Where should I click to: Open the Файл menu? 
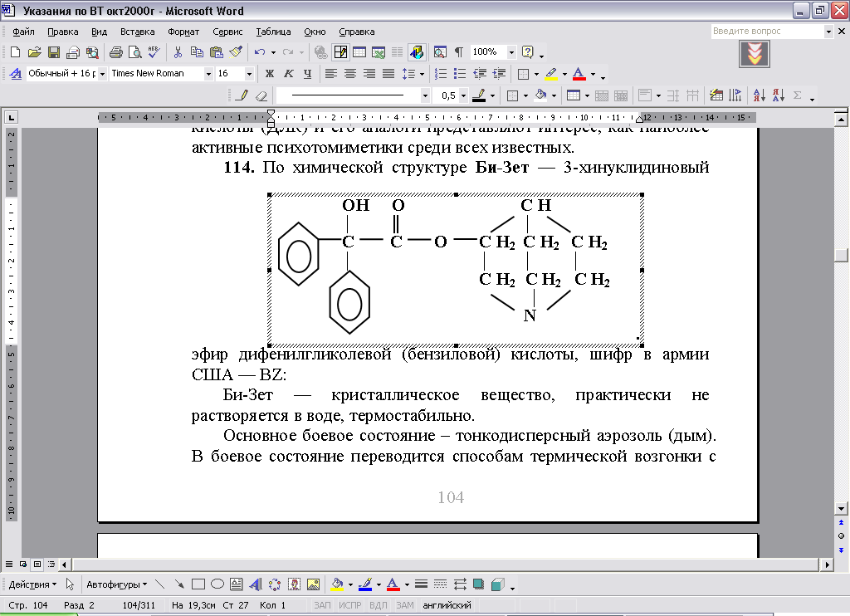[x=23, y=32]
